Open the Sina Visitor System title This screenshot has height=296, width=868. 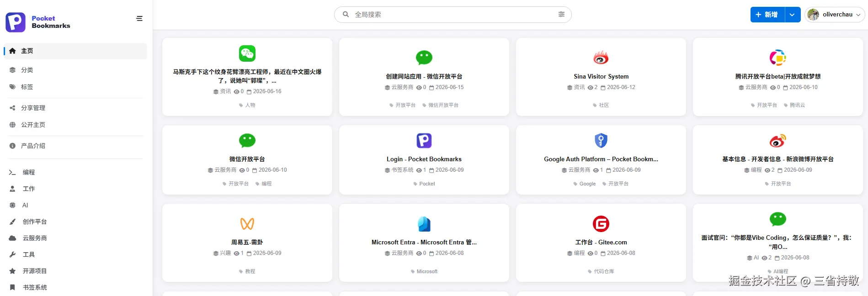click(601, 76)
